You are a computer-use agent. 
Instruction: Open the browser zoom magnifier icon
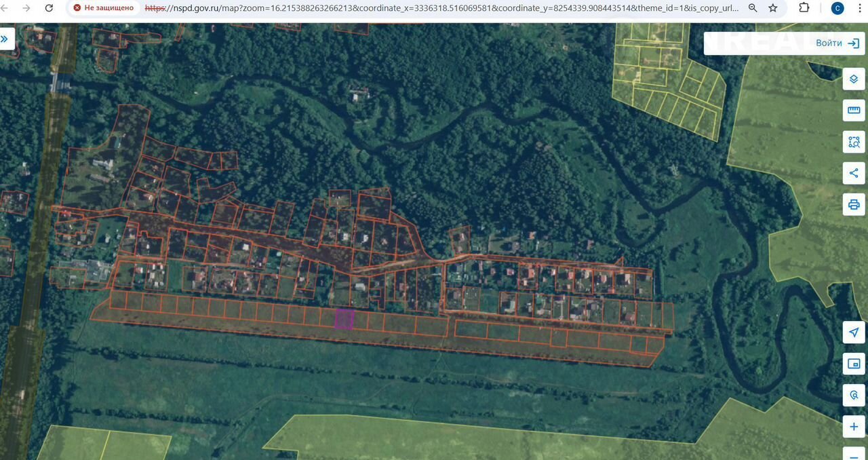tap(753, 8)
